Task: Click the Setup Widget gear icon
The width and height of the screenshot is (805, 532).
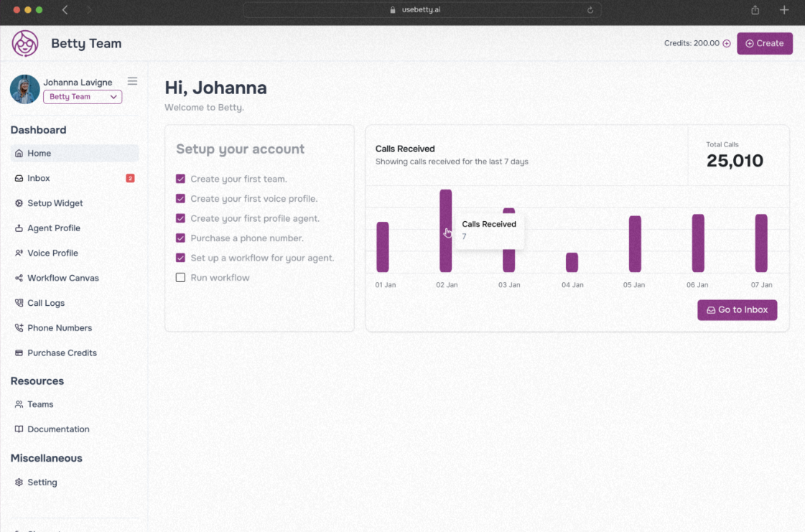Action: 19,203
